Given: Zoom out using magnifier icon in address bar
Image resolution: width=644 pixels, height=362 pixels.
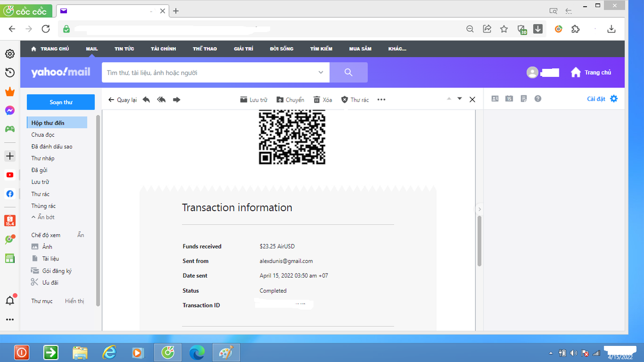Looking at the screenshot, I should pos(470,29).
